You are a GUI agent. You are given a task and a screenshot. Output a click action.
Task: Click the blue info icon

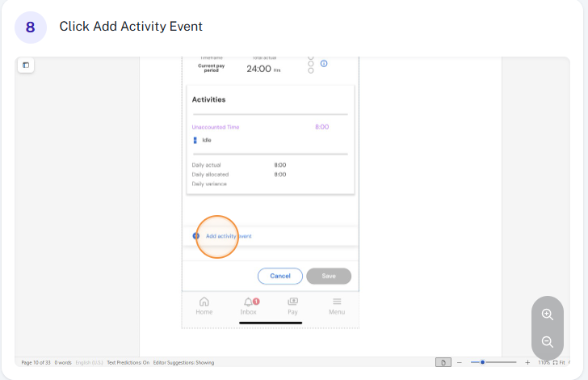click(x=324, y=63)
